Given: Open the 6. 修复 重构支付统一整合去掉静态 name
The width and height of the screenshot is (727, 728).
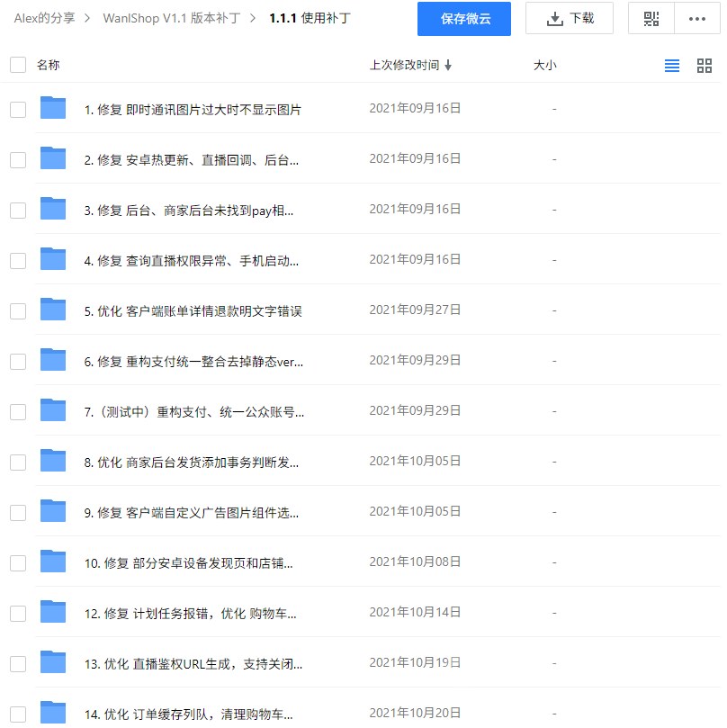Looking at the screenshot, I should (193, 362).
